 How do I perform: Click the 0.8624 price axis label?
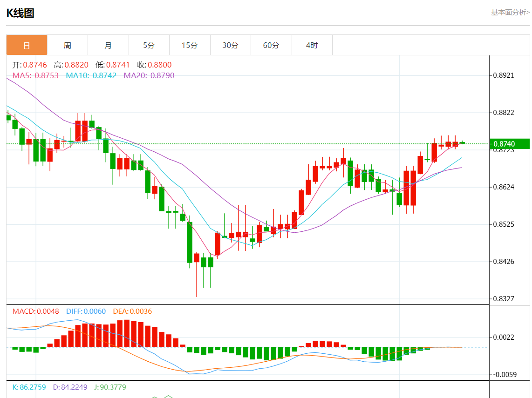pyautogui.click(x=504, y=187)
